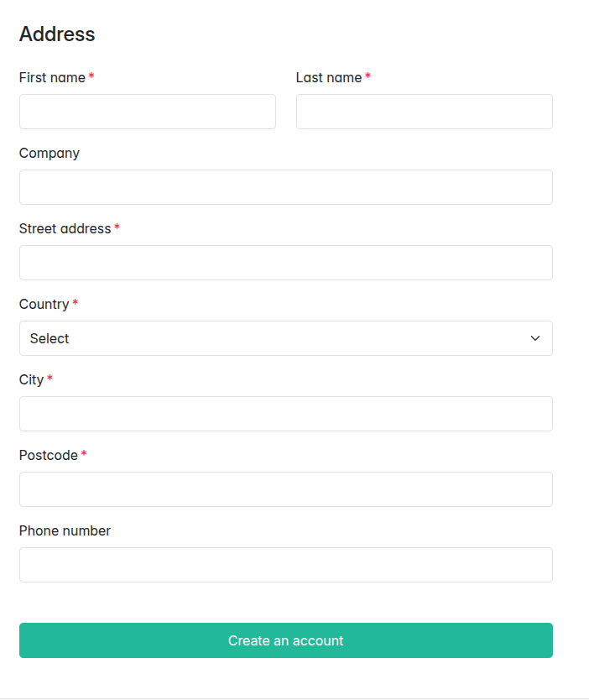Click the Phone number label
This screenshot has height=700, width=589.
click(x=65, y=530)
